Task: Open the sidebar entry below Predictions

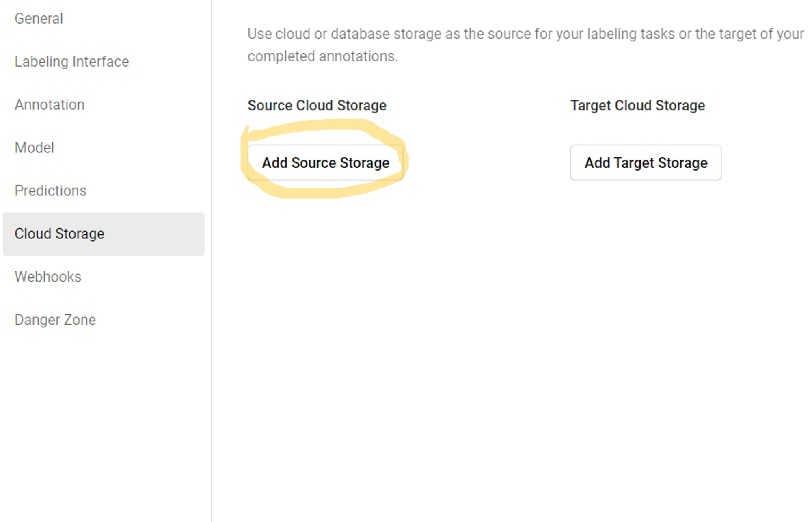Action: tap(60, 234)
